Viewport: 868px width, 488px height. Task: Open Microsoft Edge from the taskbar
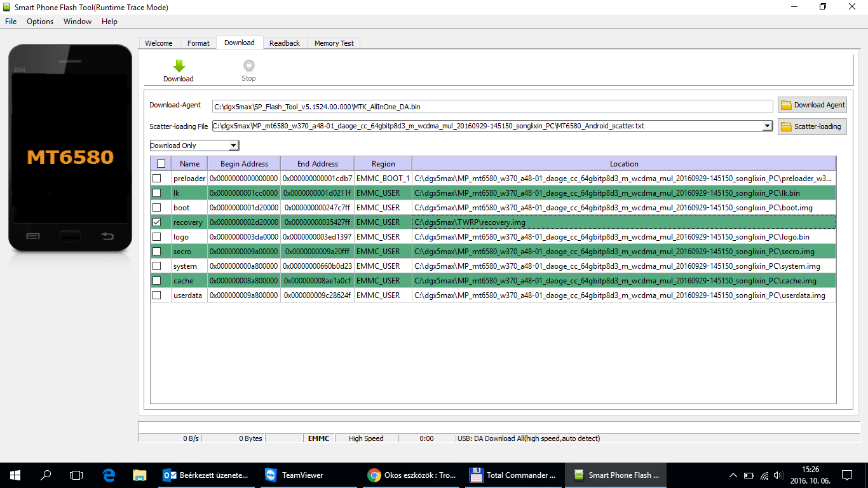pyautogui.click(x=109, y=475)
